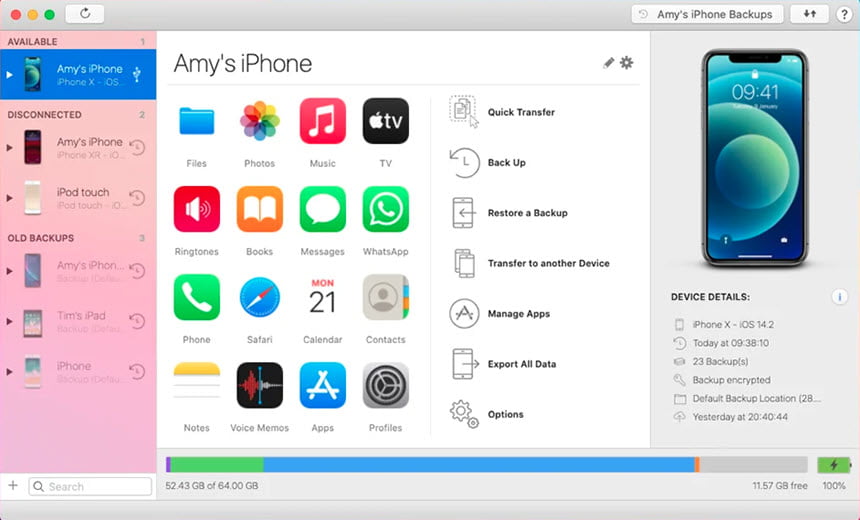Click the battery charging icon
This screenshot has width=860, height=520.
[834, 465]
